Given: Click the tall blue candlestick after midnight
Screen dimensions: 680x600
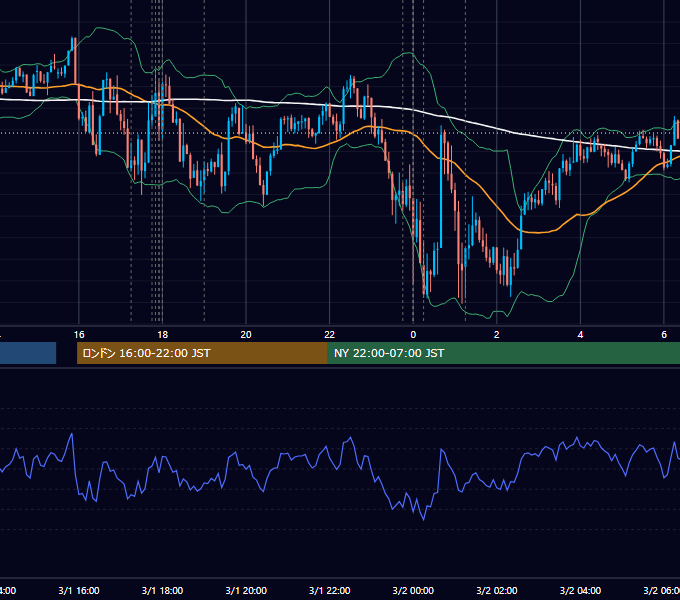Looking at the screenshot, I should [x=441, y=191].
